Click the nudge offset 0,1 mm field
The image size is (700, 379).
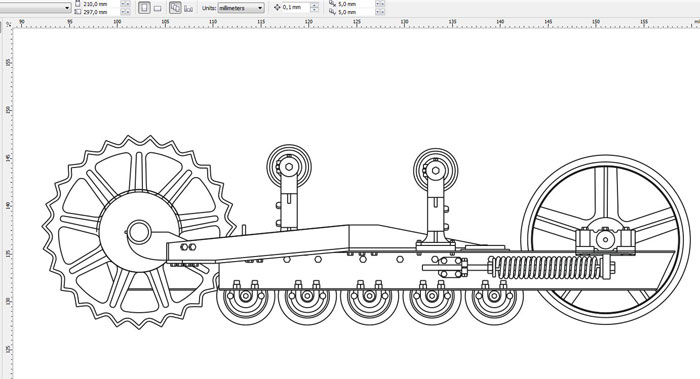[295, 8]
